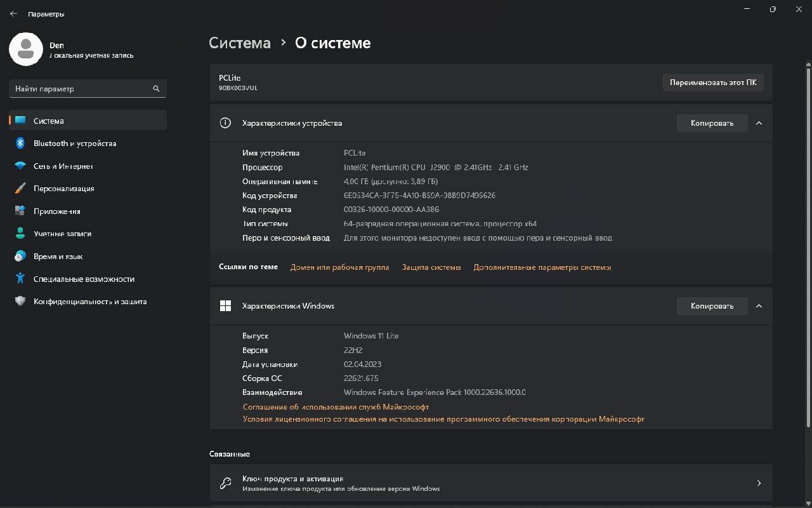Minimize the Параметры window
The image size is (812, 508).
(746, 9)
